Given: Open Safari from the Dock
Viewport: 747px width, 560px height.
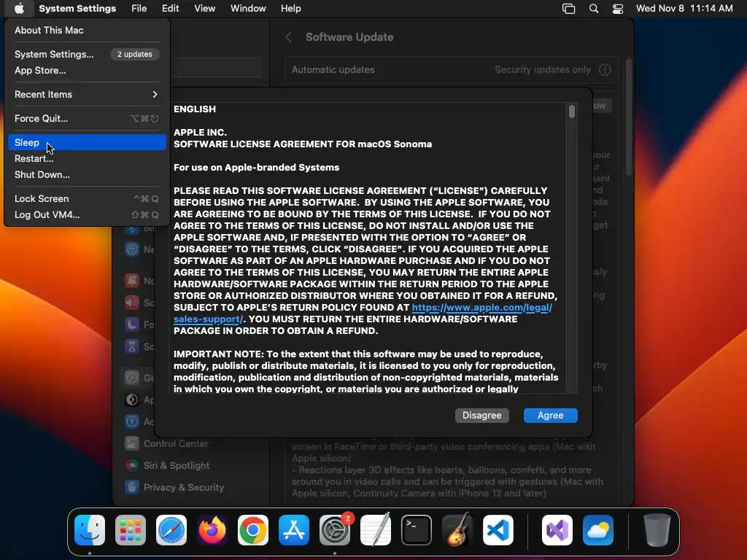Looking at the screenshot, I should [171, 530].
